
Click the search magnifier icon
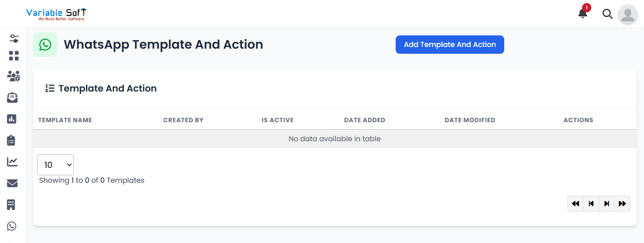607,14
